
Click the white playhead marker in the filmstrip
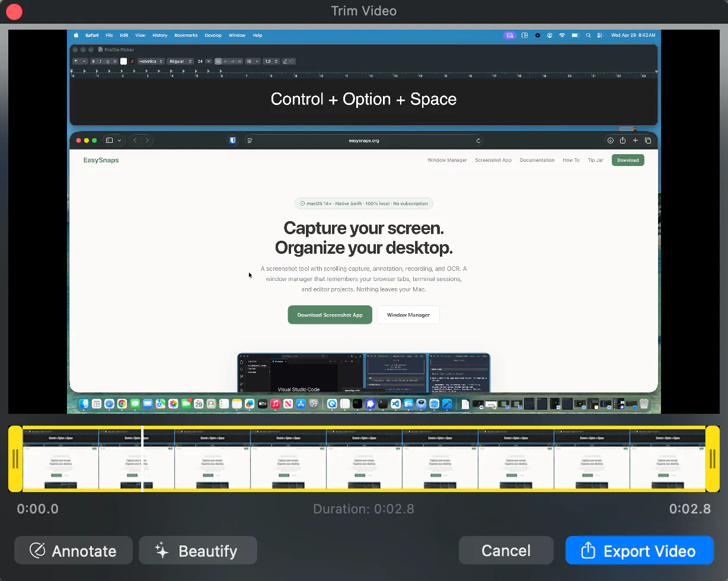[142, 459]
